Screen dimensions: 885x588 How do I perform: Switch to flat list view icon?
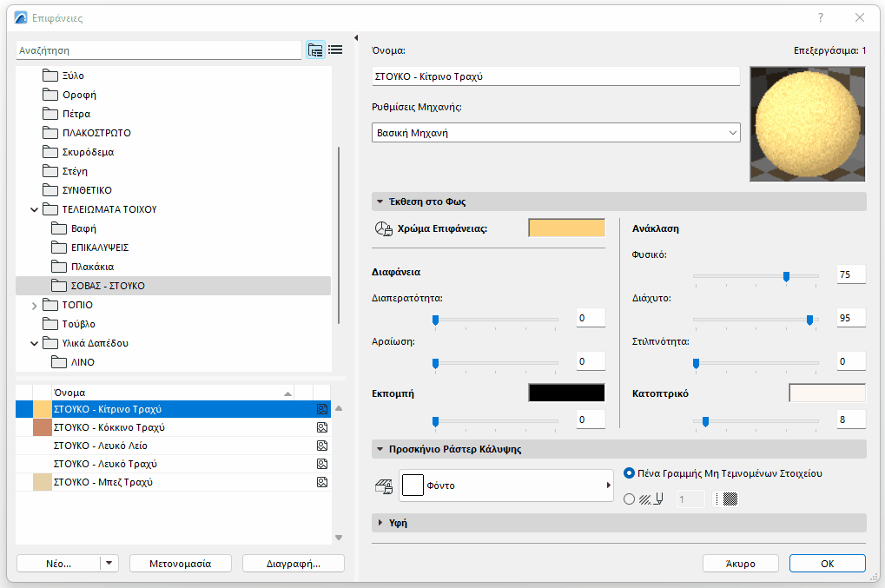tap(335, 50)
